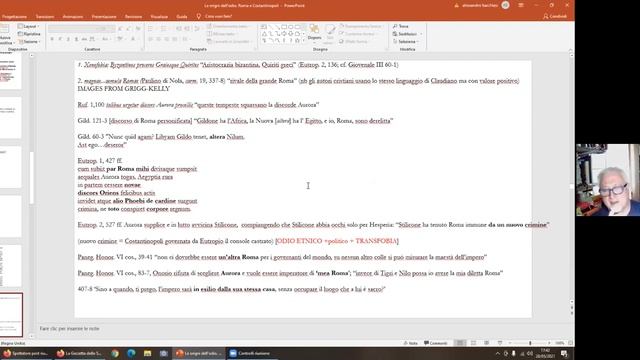Toggle strikethrough (abc) formatting
The image size is (640, 360).
coord(84,39)
